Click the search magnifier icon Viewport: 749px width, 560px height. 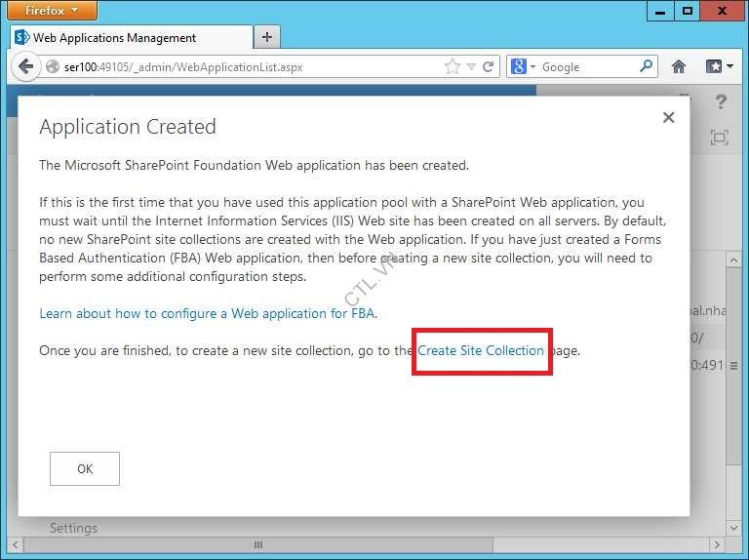pyautogui.click(x=647, y=67)
